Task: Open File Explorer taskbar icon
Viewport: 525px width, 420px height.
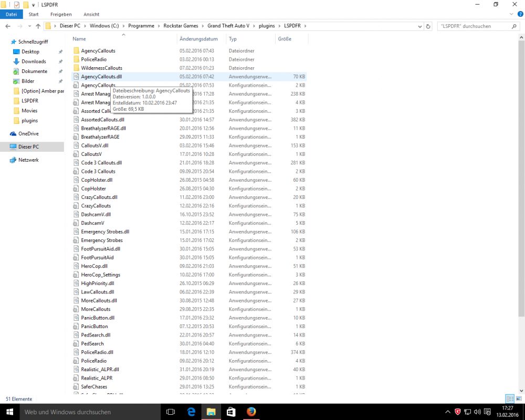Action: 211,412
